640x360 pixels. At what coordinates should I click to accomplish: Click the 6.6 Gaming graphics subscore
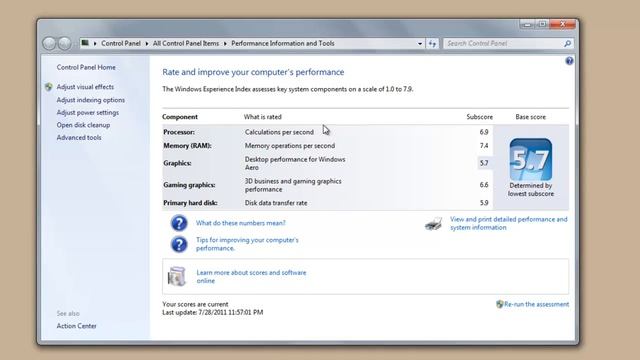point(484,185)
